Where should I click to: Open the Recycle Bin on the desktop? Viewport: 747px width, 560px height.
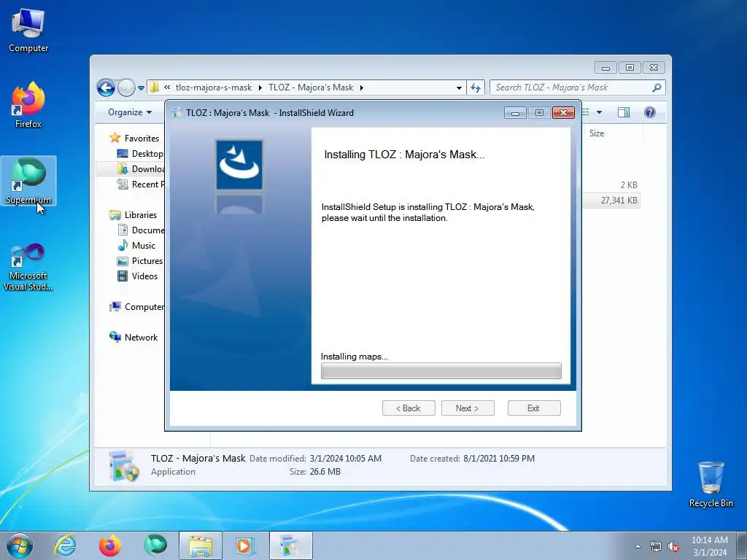(711, 484)
